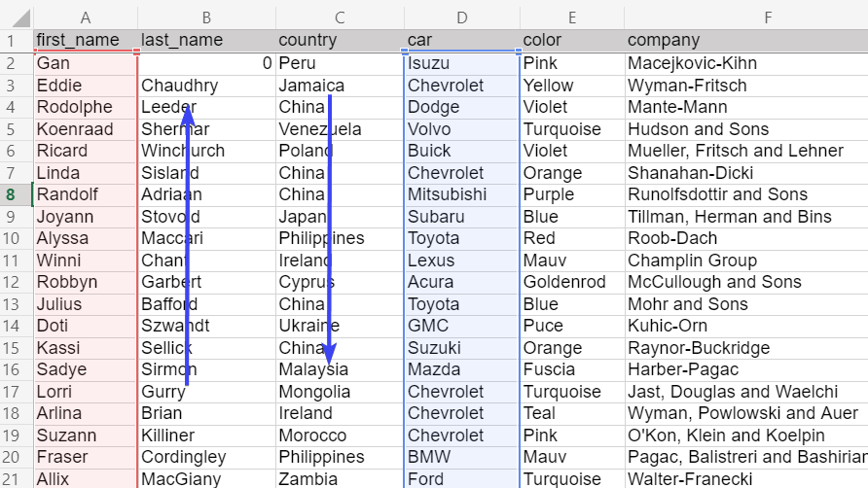Image resolution: width=868 pixels, height=488 pixels.
Task: Click the color header cell
Action: [572, 41]
